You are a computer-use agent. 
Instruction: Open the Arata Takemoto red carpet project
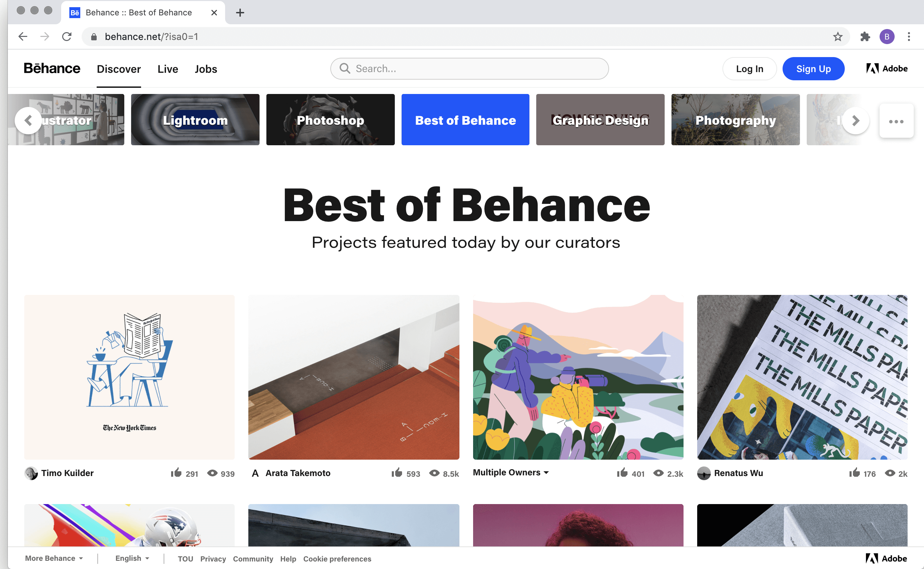pyautogui.click(x=354, y=377)
